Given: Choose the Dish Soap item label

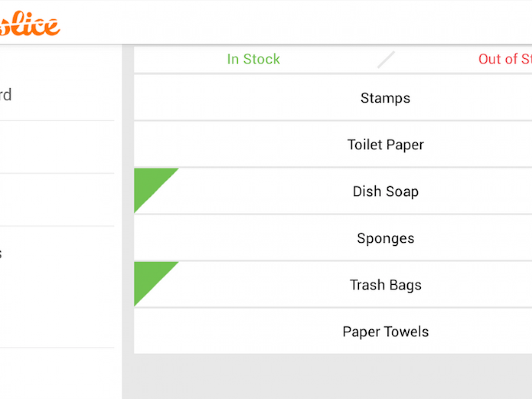Looking at the screenshot, I should 385,192.
